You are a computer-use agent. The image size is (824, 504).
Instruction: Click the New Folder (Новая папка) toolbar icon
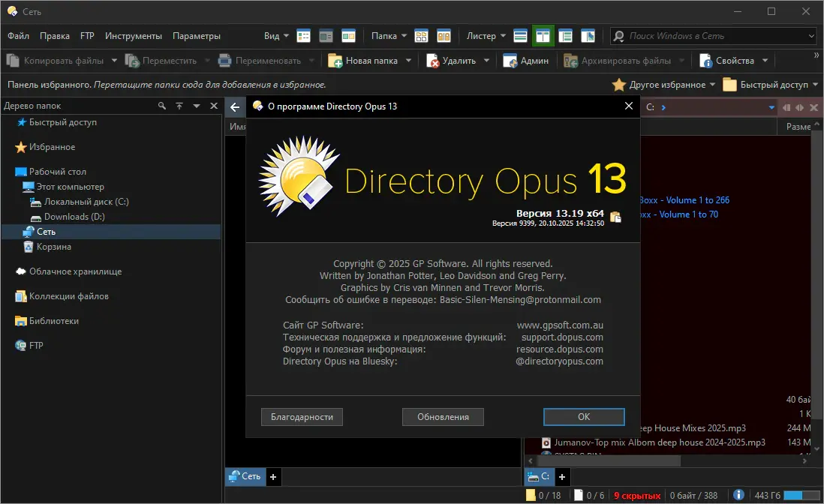[334, 61]
